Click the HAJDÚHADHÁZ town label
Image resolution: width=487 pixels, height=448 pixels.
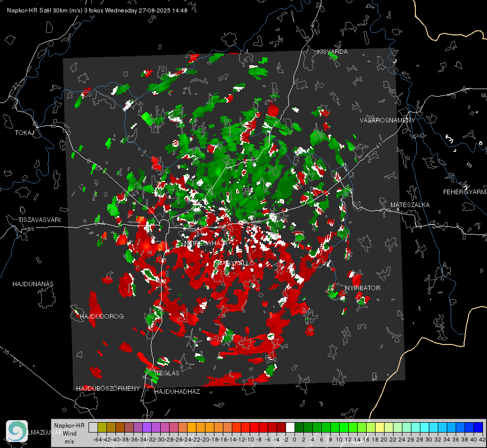[177, 391]
